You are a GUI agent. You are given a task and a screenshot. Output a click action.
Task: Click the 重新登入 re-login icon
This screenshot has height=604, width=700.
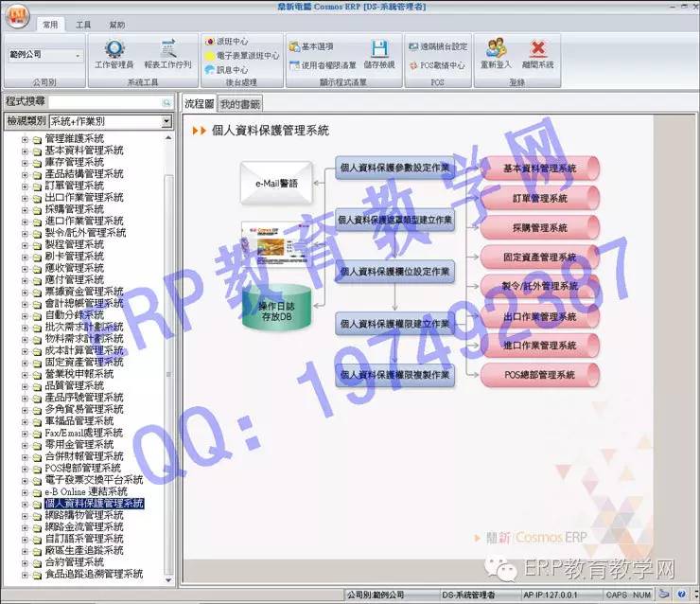click(x=497, y=53)
